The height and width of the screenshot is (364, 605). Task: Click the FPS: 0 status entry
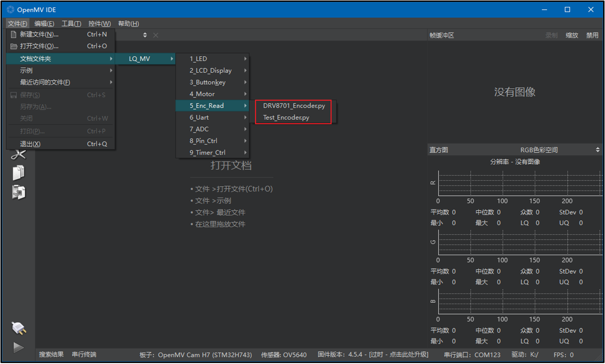[x=563, y=354]
